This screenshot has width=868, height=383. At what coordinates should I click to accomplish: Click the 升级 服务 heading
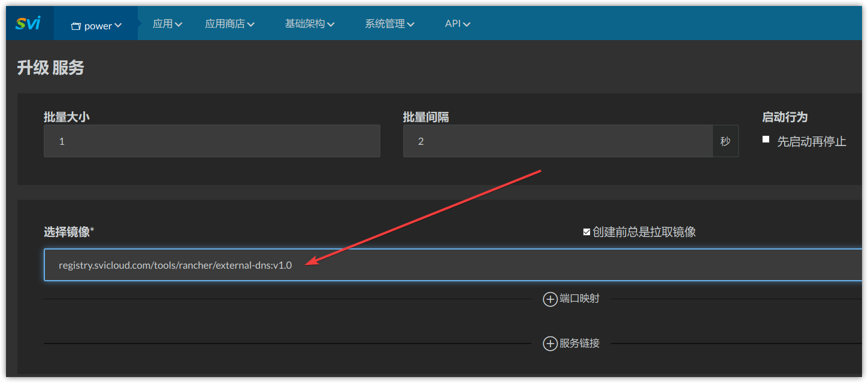50,68
